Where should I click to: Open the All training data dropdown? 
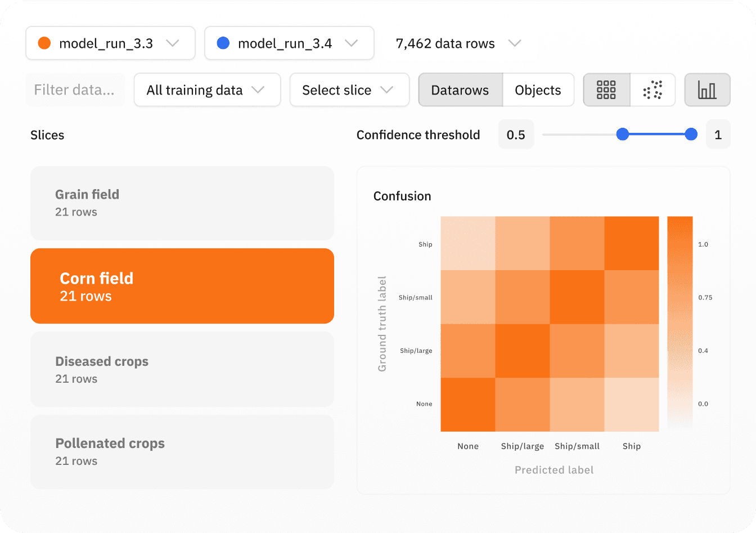207,90
